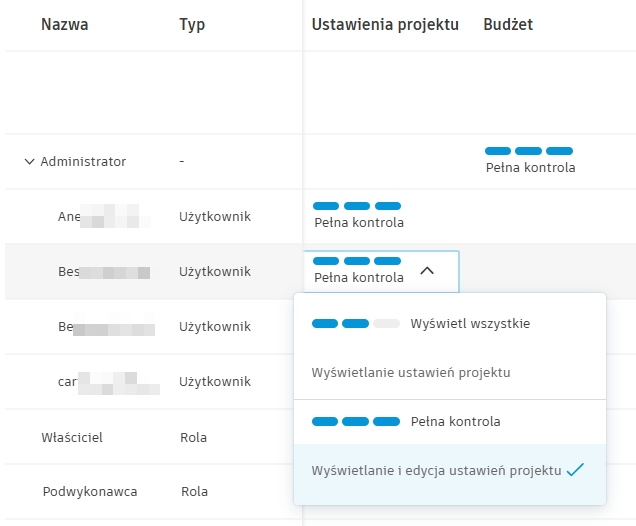Click the Budżet column header
The width and height of the screenshot is (636, 526).
point(507,24)
